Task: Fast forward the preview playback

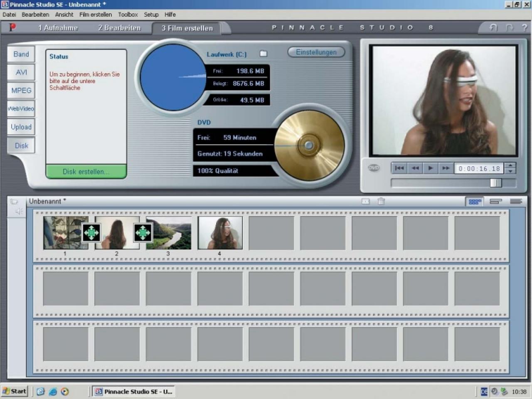Action: 446,168
